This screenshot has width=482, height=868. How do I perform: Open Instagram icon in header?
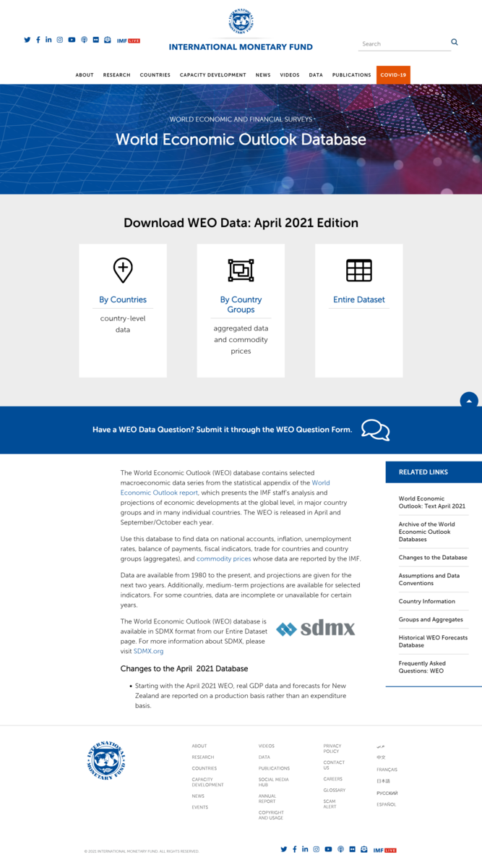coord(60,40)
